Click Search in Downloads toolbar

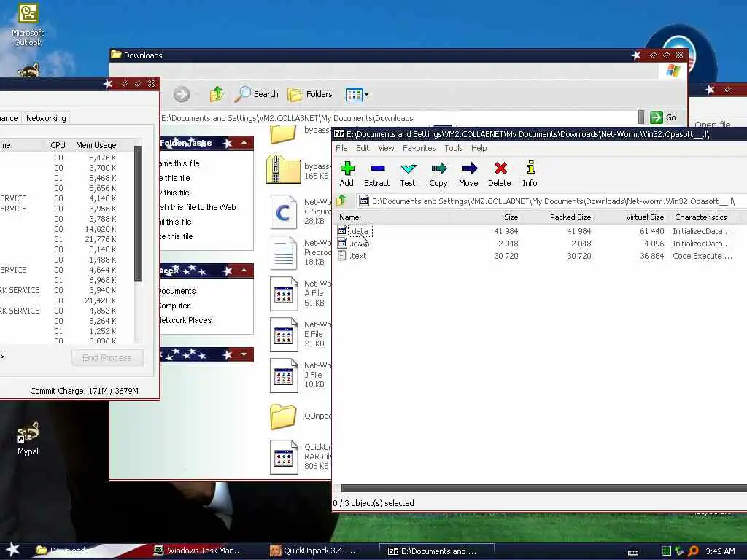pyautogui.click(x=256, y=94)
